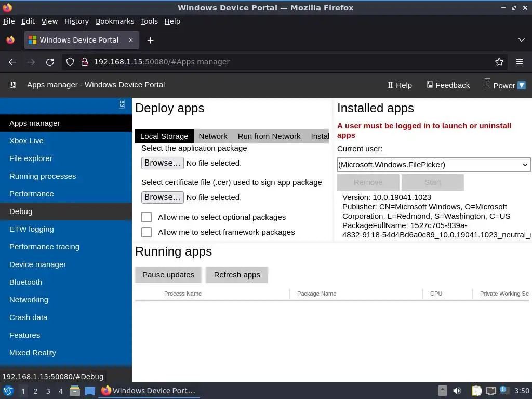Switch to workspace 3 in taskbar
The height and width of the screenshot is (399, 532).
[x=48, y=391]
